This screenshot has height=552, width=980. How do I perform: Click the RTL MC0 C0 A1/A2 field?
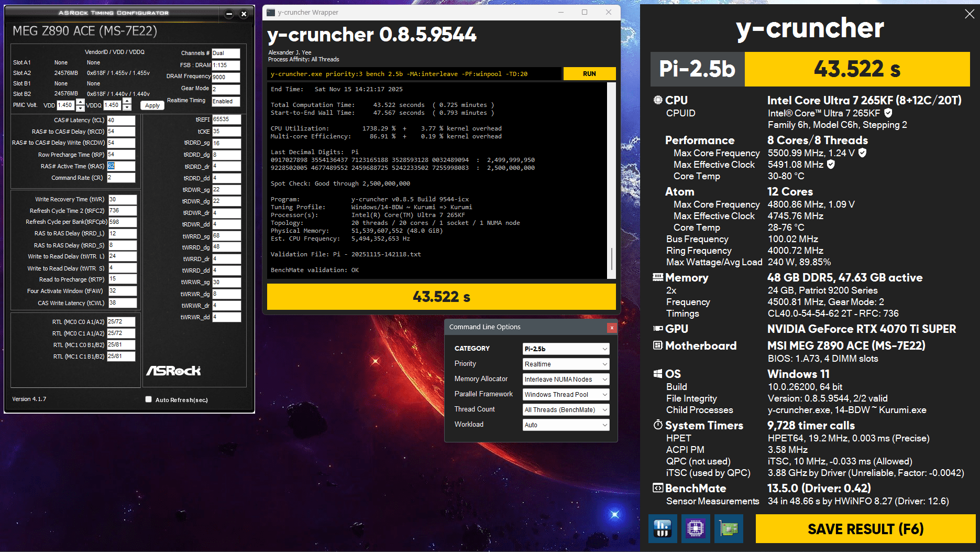(121, 322)
